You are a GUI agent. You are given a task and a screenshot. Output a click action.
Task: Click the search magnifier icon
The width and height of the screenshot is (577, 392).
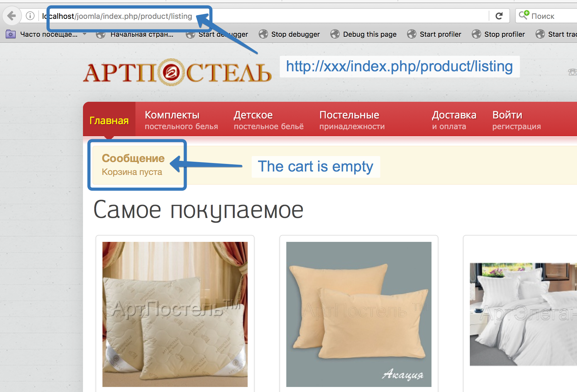(524, 15)
